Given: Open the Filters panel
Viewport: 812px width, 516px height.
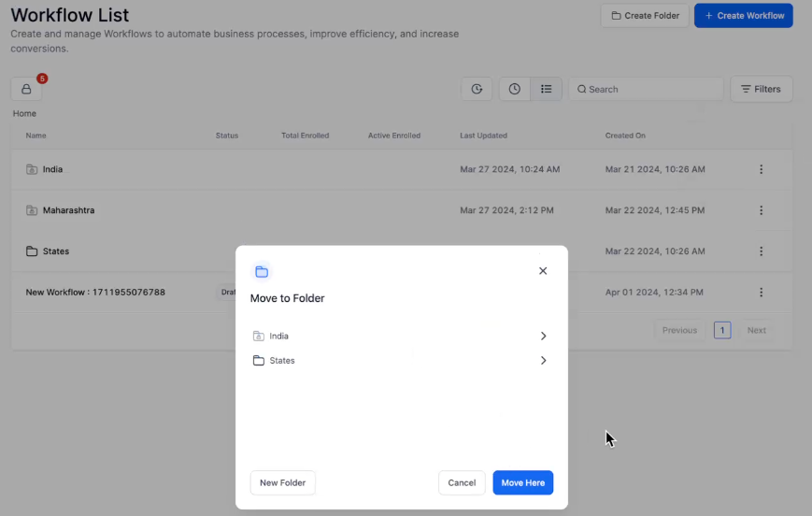Looking at the screenshot, I should tap(761, 89).
